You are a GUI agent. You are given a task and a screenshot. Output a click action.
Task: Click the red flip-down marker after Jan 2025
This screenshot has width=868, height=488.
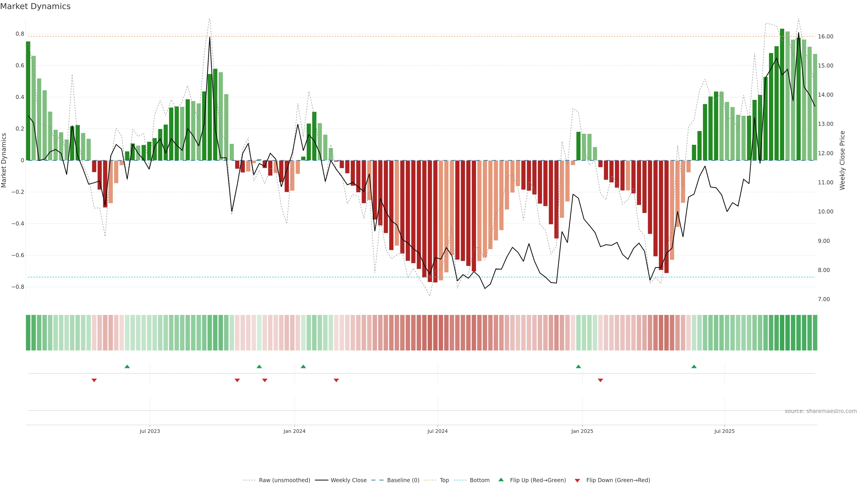pyautogui.click(x=600, y=380)
